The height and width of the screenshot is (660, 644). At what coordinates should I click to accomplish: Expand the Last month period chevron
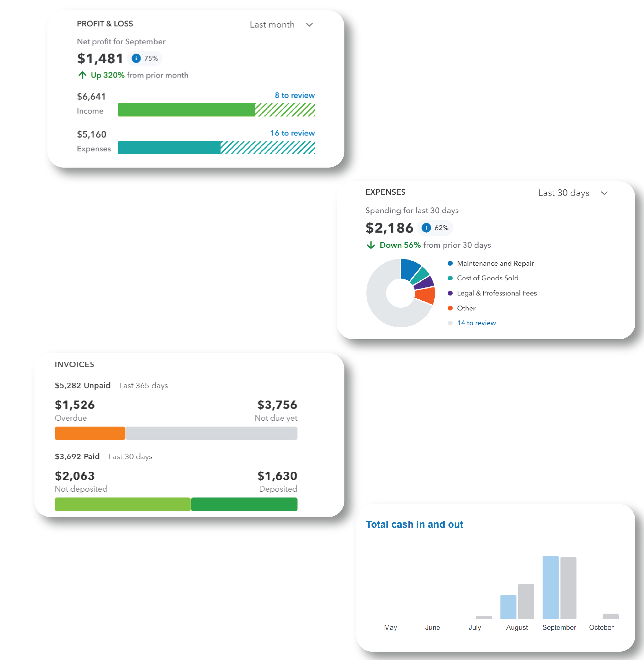tap(309, 25)
